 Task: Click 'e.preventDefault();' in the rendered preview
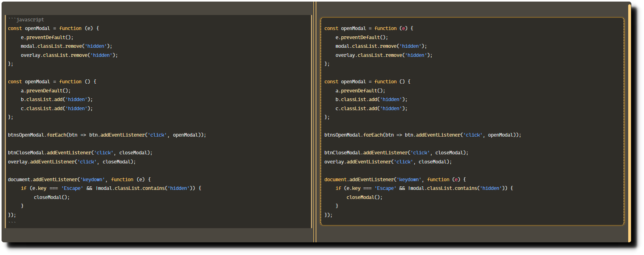(x=362, y=37)
